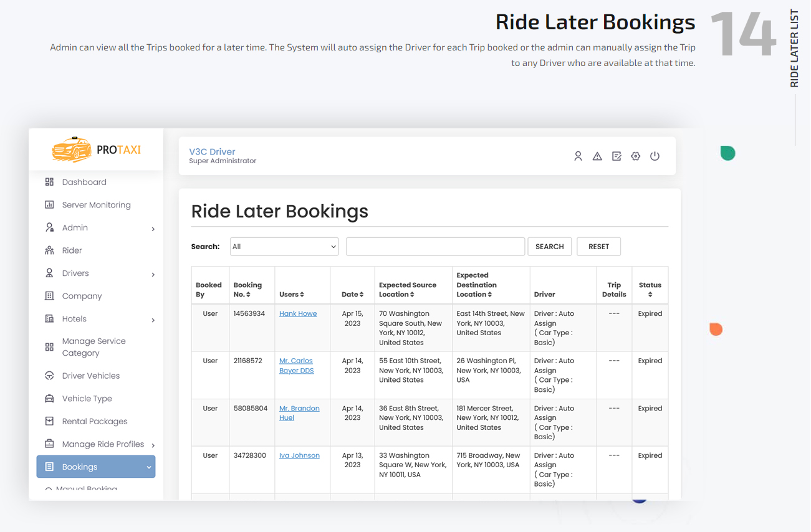Viewport: 811px width, 532px height.
Task: Expand the Hotels submenu chevron
Action: (x=153, y=320)
